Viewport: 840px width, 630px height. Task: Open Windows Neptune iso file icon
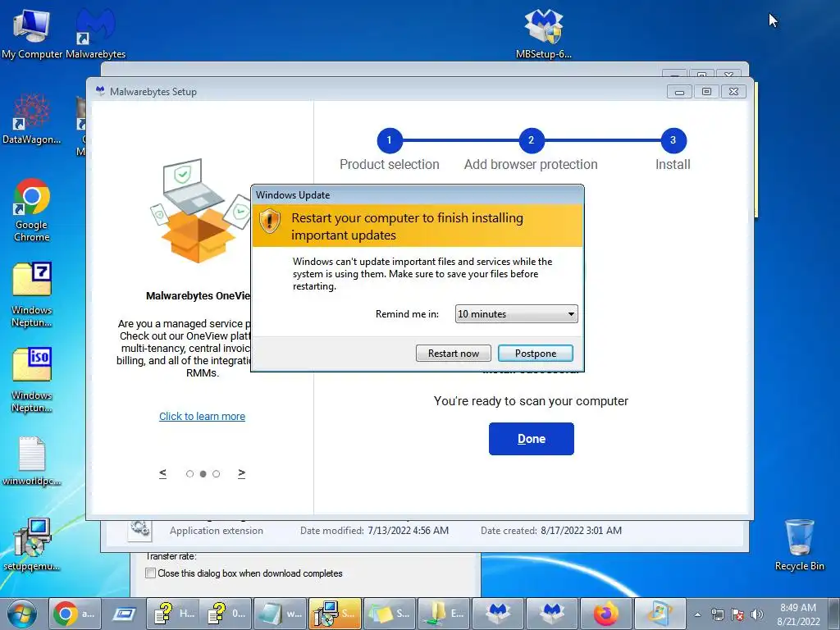tap(32, 381)
